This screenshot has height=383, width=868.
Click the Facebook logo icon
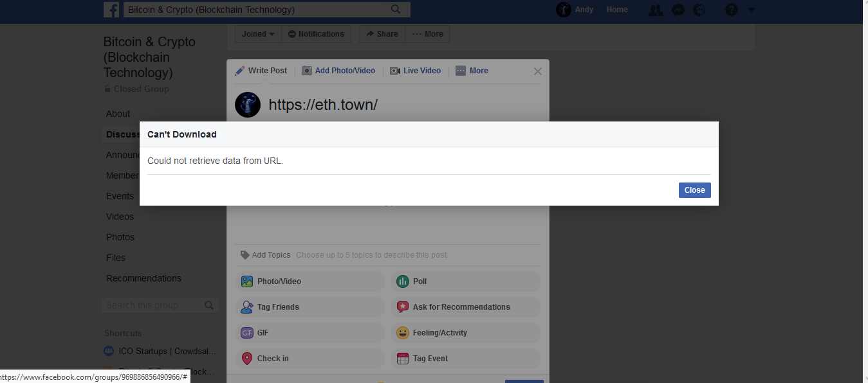coord(111,10)
